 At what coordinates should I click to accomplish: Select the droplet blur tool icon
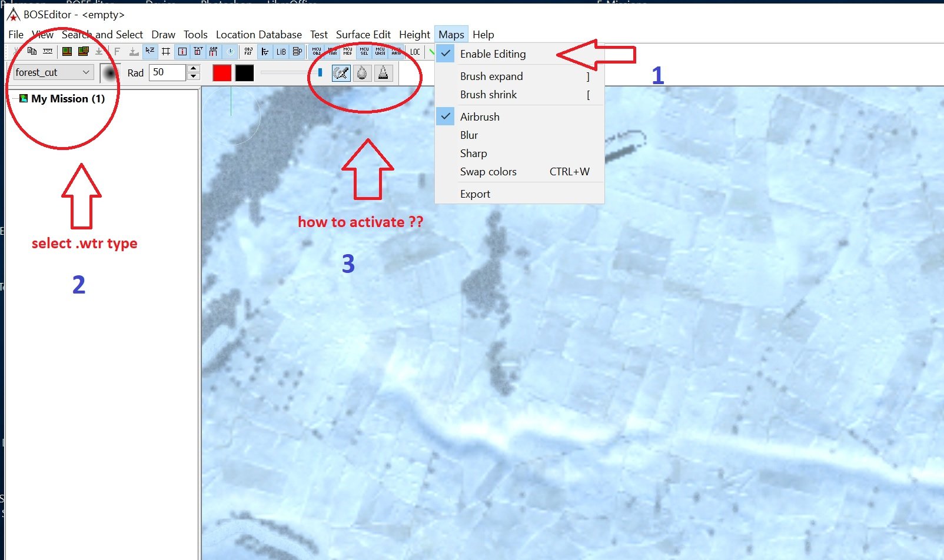point(362,73)
